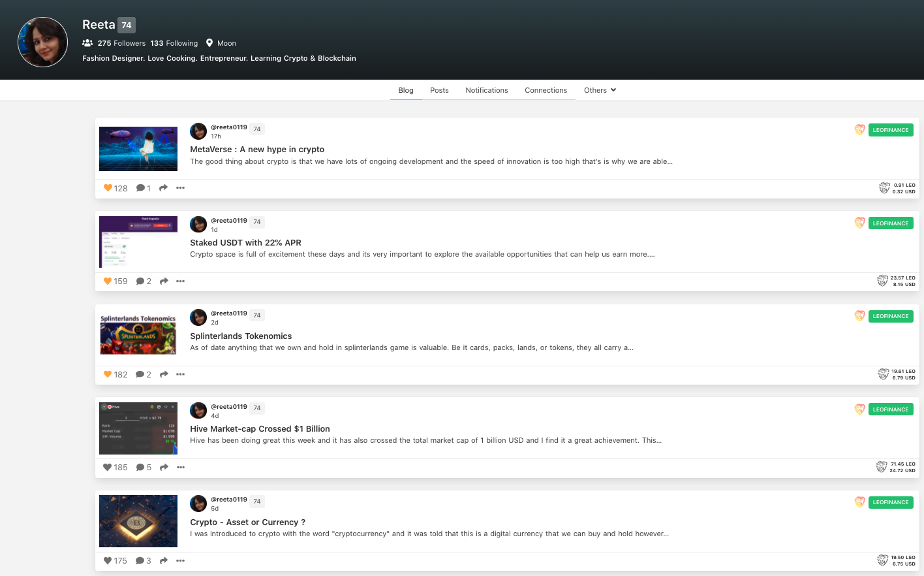Open Crypto - Asset or Currency ? title

tap(247, 522)
